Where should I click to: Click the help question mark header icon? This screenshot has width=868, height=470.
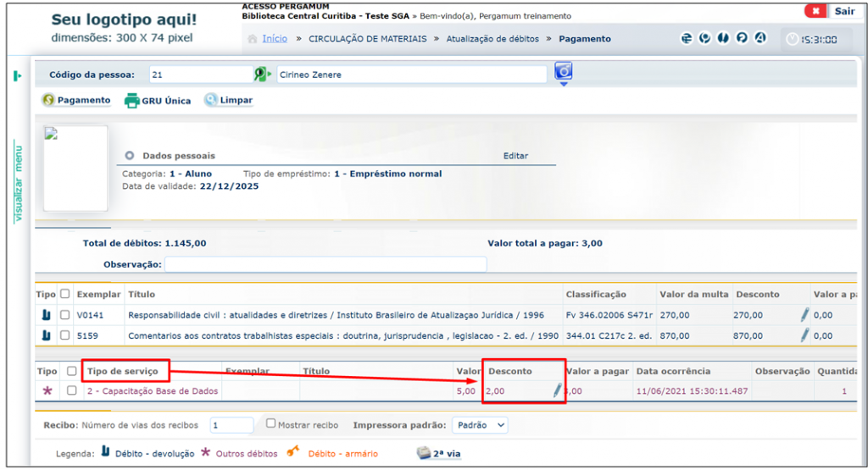[x=742, y=38]
